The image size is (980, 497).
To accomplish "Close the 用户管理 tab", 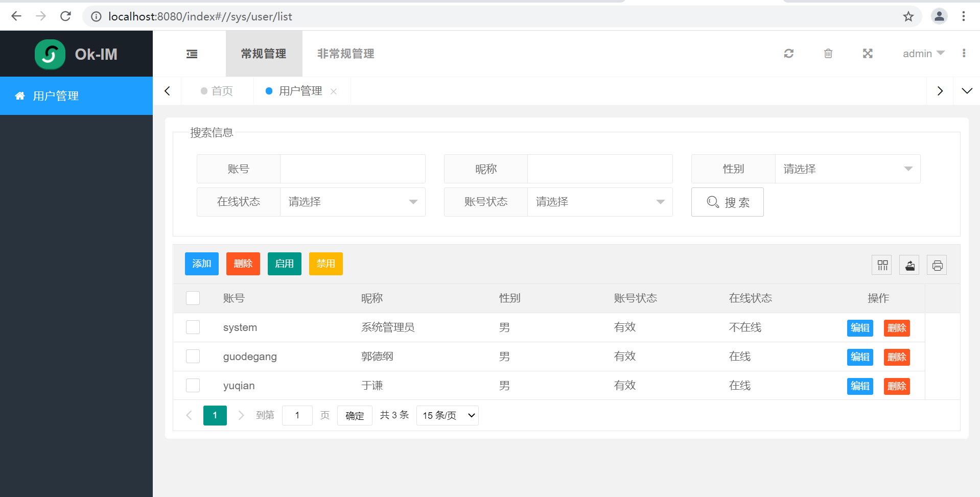I will pos(334,91).
